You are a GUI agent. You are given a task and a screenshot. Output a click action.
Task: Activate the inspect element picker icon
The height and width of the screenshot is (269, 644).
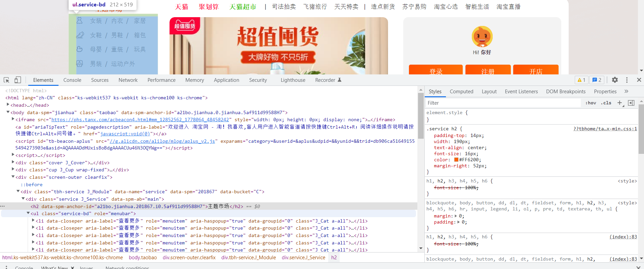tap(6, 80)
